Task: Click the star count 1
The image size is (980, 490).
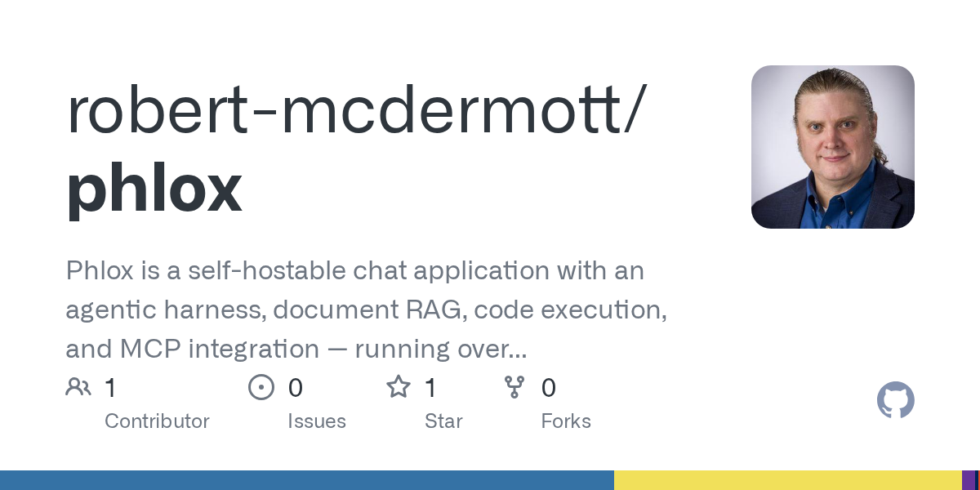Action: tap(430, 388)
